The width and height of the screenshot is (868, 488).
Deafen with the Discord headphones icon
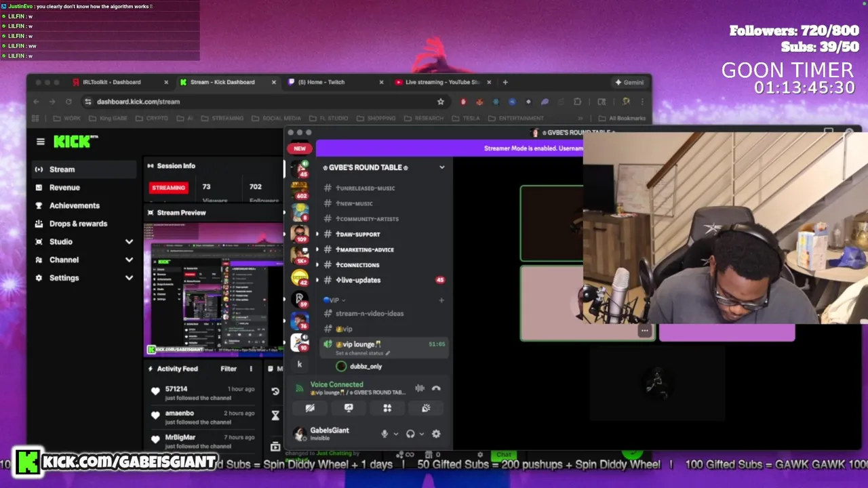[x=410, y=434]
